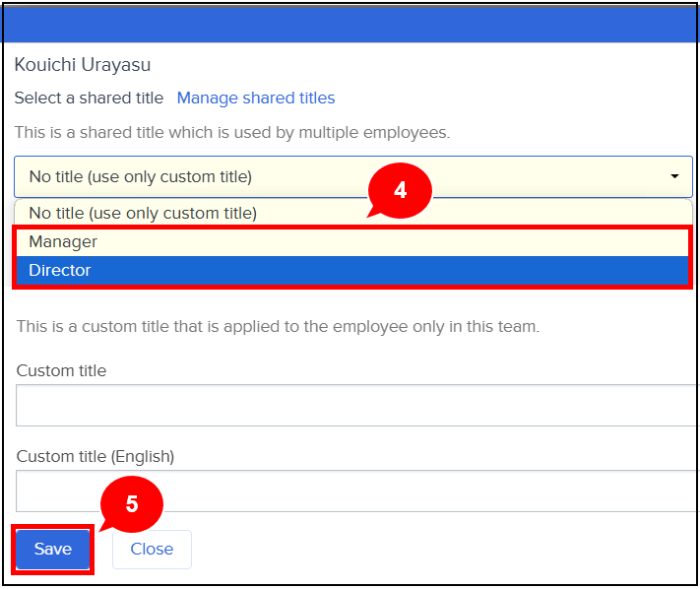This screenshot has width=700, height=589.
Task: Save the title settings
Action: (53, 549)
